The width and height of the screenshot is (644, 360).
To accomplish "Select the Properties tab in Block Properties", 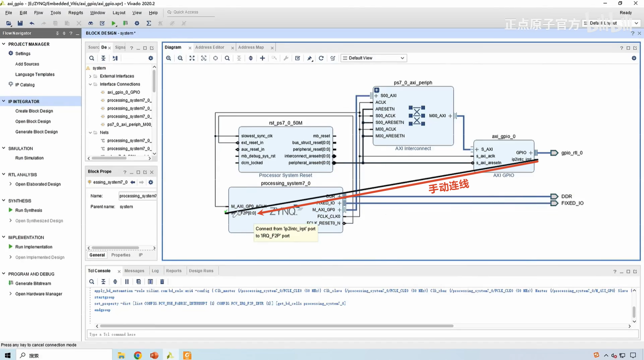I will pyautogui.click(x=121, y=255).
